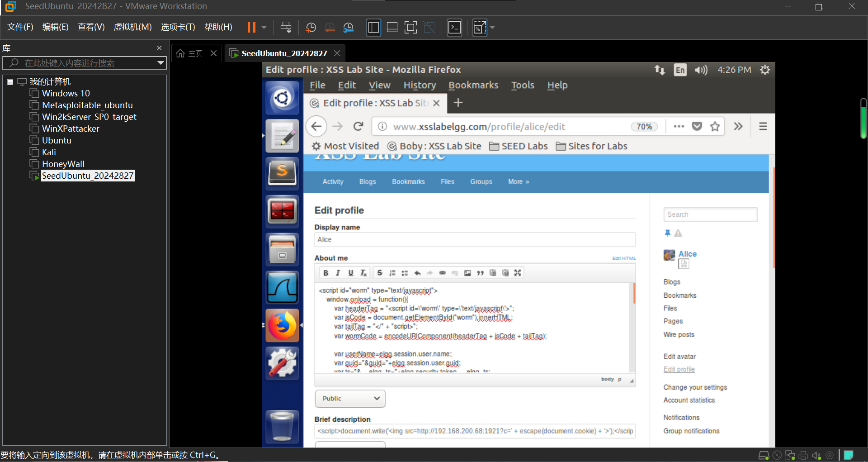Open the SEED Labs bookmarks folder

[519, 146]
